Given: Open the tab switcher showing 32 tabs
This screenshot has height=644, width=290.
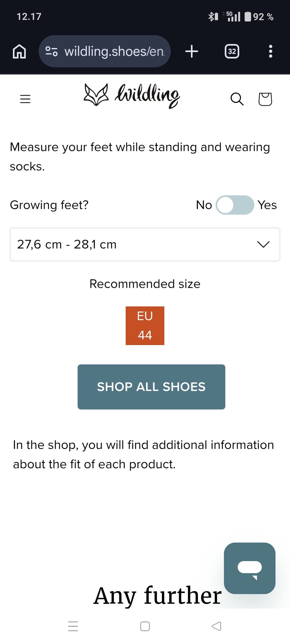Looking at the screenshot, I should 232,51.
